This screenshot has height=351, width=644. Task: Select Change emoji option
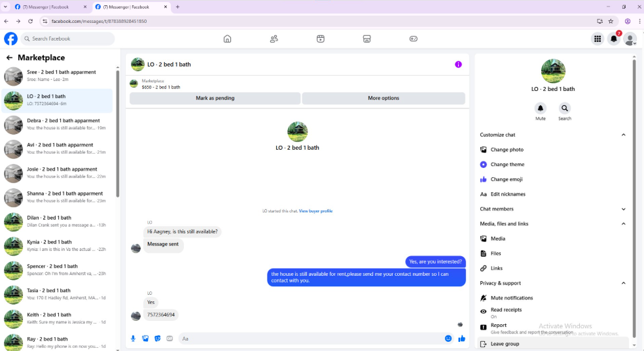point(553,179)
